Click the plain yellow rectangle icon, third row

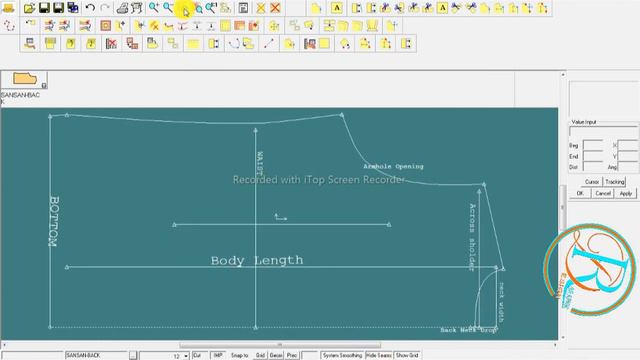pos(193,43)
